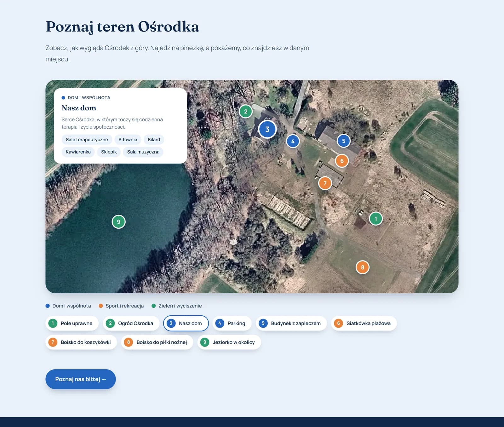Click green pin 9 on the lake
The width and height of the screenshot is (504, 427).
119,222
